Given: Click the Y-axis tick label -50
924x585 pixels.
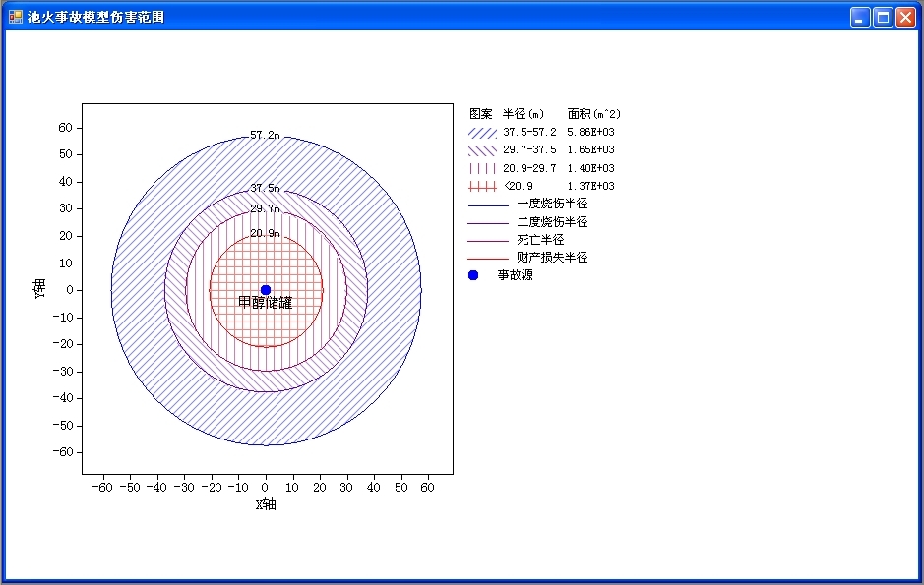Looking at the screenshot, I should (x=62, y=426).
